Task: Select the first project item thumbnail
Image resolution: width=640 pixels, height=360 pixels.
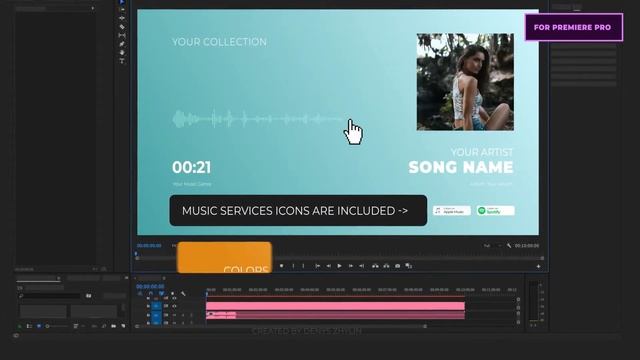Action: [x=43, y=311]
